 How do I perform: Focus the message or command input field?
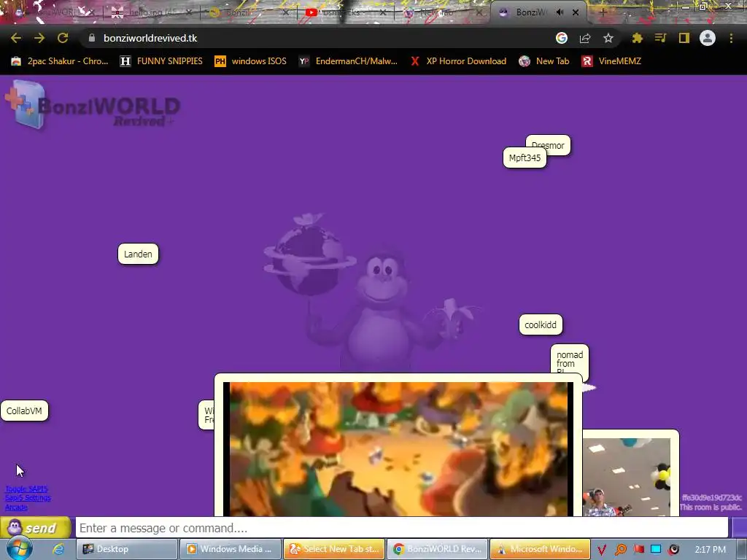[x=402, y=528]
